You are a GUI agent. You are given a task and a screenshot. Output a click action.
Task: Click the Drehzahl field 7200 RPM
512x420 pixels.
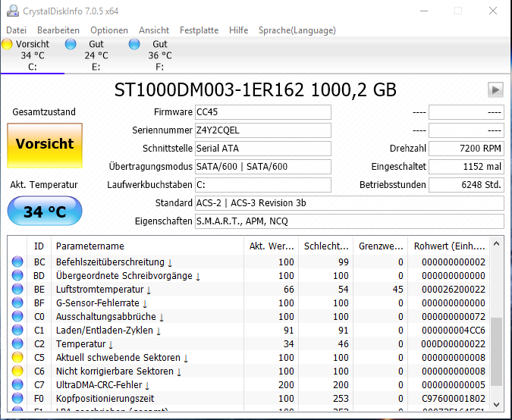pos(466,149)
